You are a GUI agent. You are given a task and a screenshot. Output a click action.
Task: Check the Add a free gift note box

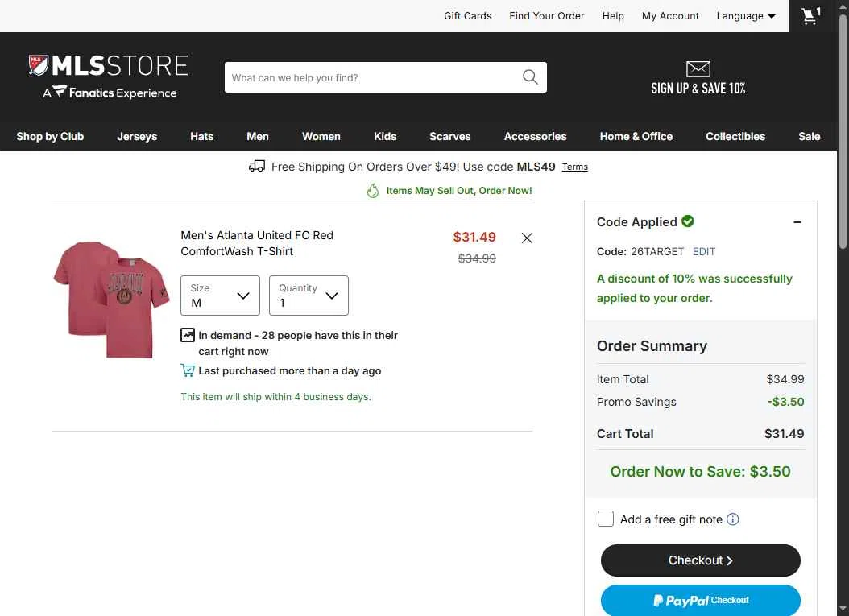coord(606,519)
